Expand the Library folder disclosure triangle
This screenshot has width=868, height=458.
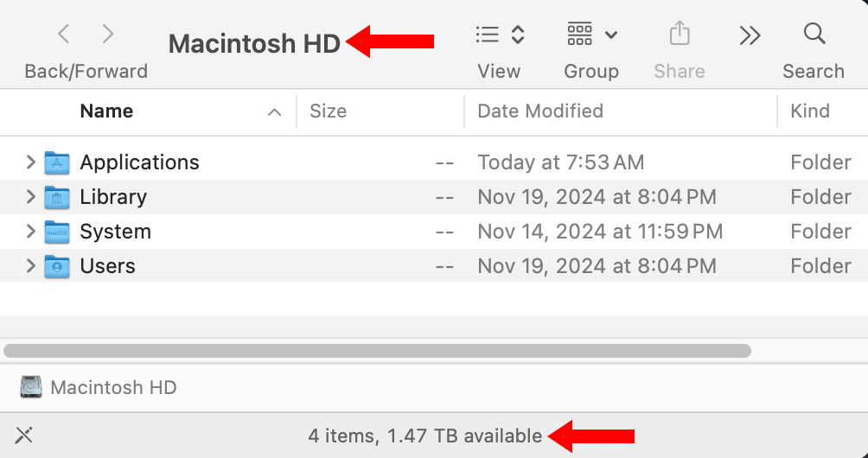point(30,197)
